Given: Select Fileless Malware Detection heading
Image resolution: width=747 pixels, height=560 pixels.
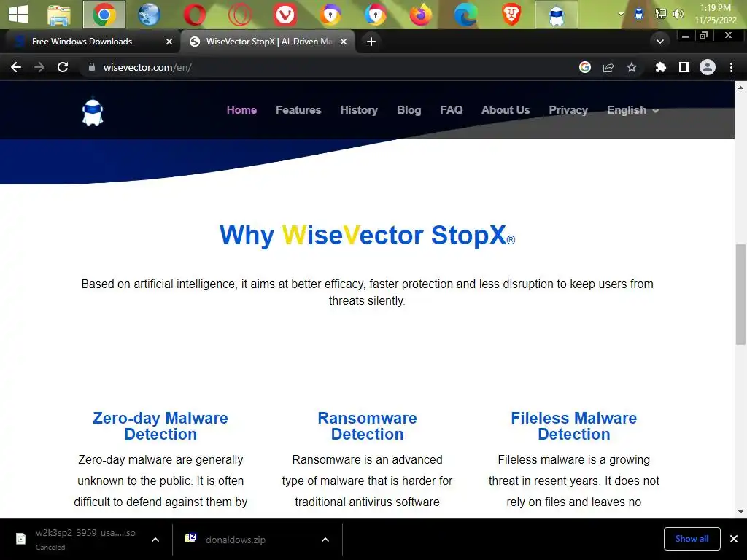Looking at the screenshot, I should click(x=573, y=426).
